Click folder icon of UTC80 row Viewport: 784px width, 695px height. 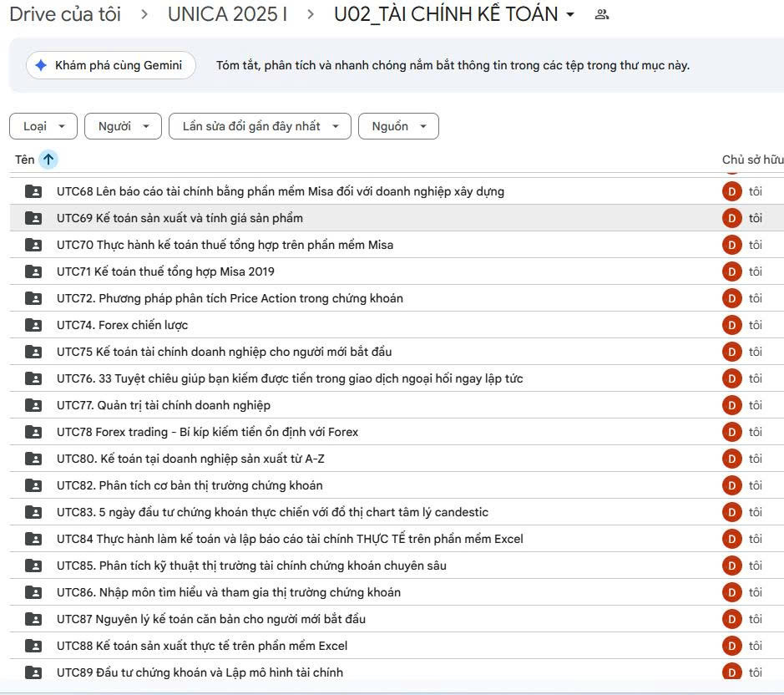[33, 459]
